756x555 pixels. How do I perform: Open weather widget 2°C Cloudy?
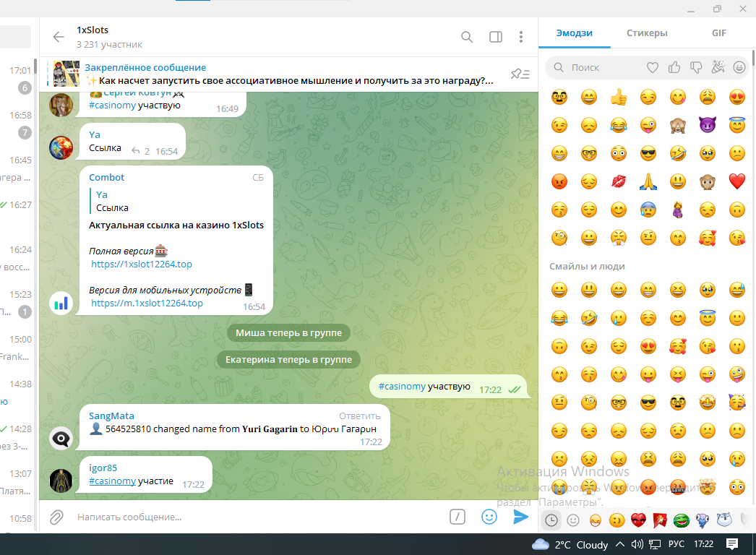(x=570, y=544)
